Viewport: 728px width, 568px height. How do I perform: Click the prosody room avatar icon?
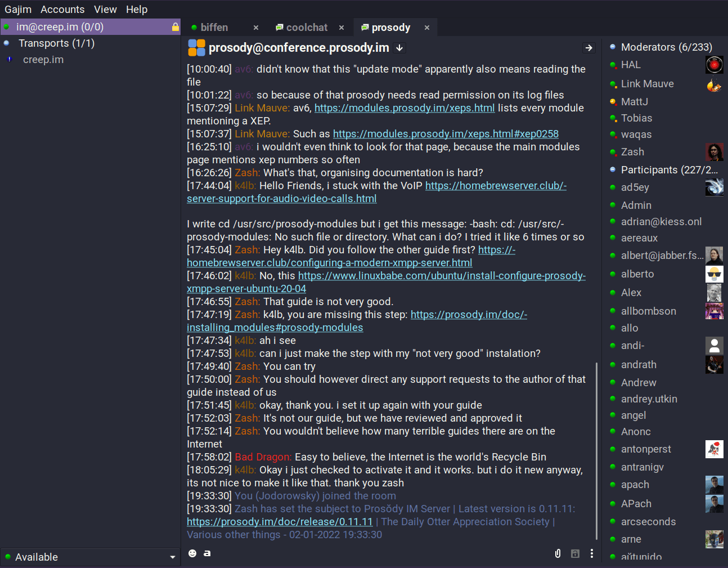196,48
